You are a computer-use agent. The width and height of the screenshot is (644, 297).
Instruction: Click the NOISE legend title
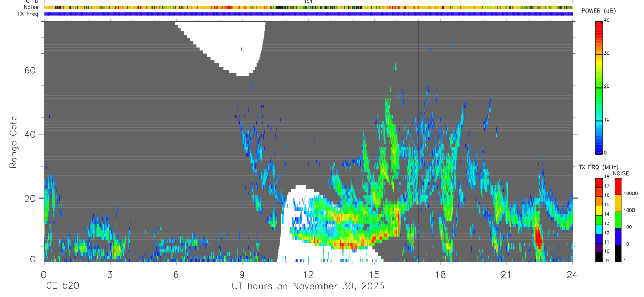pos(621,173)
